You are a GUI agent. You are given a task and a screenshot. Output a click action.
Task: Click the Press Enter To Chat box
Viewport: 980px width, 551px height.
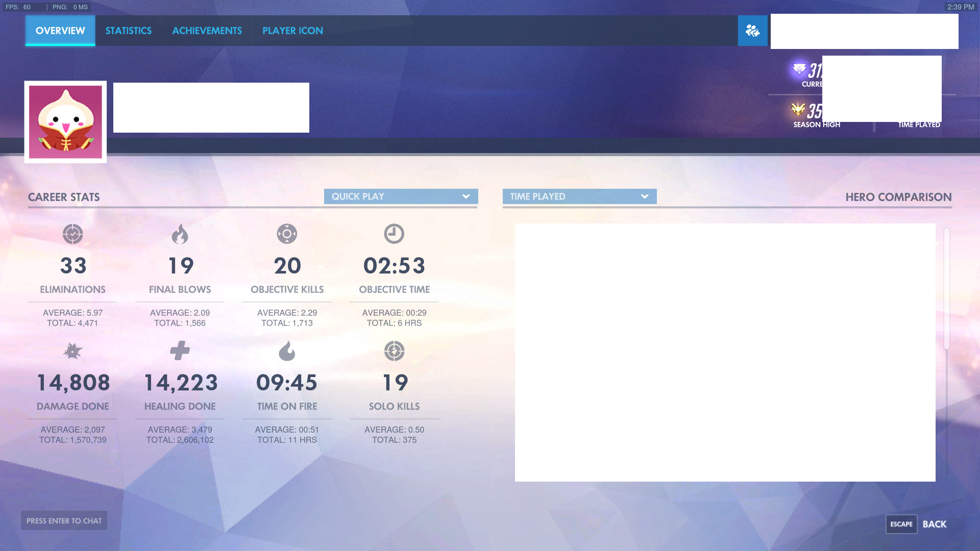[x=64, y=521]
